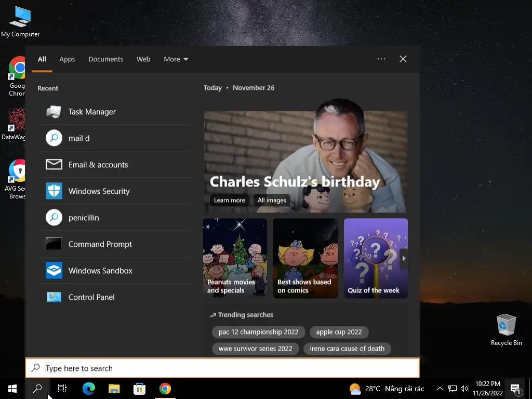
Task: Click the volume speaker icon
Action: [x=464, y=389]
